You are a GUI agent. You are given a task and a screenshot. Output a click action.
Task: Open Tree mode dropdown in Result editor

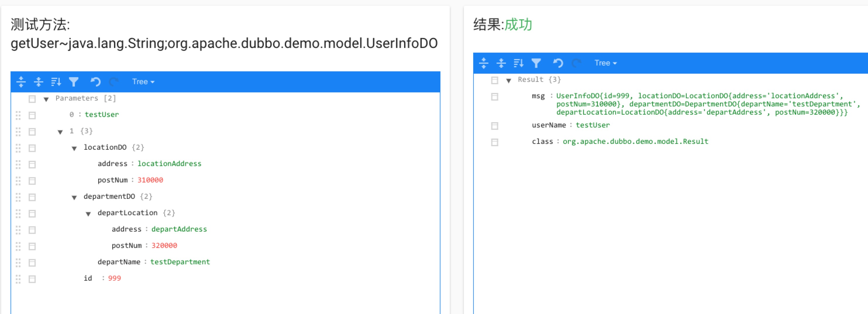[x=605, y=63]
